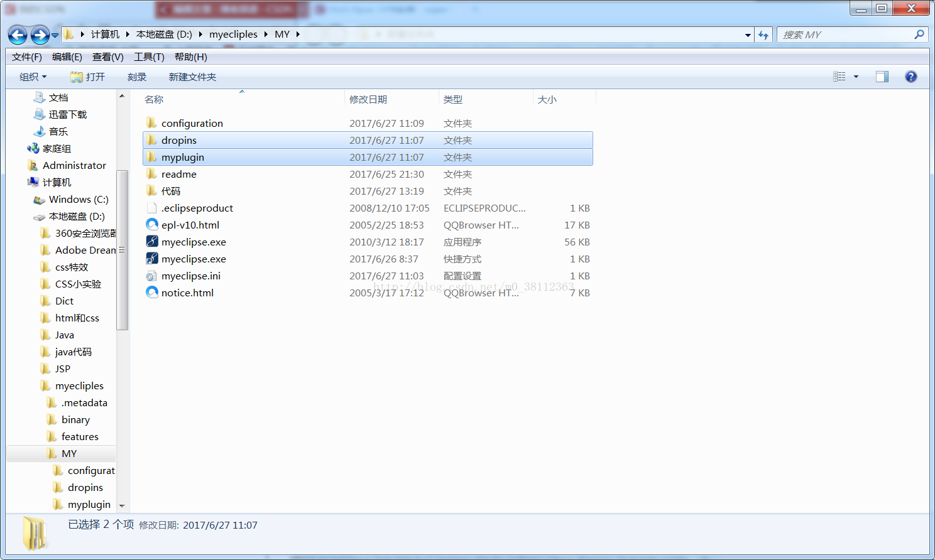935x560 pixels.
Task: Select the .eclipseproduct file icon
Action: click(151, 208)
